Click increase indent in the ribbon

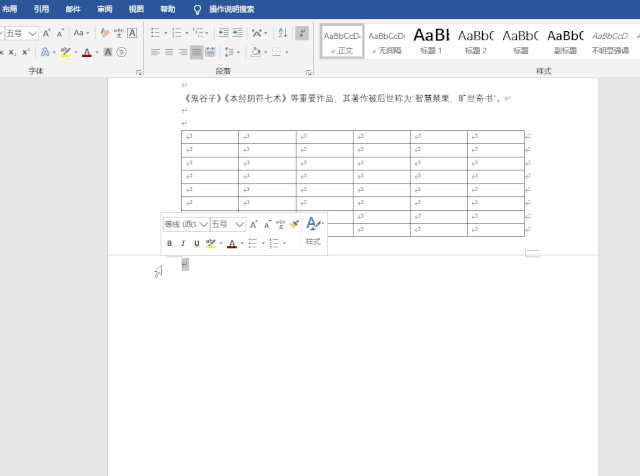tap(237, 33)
